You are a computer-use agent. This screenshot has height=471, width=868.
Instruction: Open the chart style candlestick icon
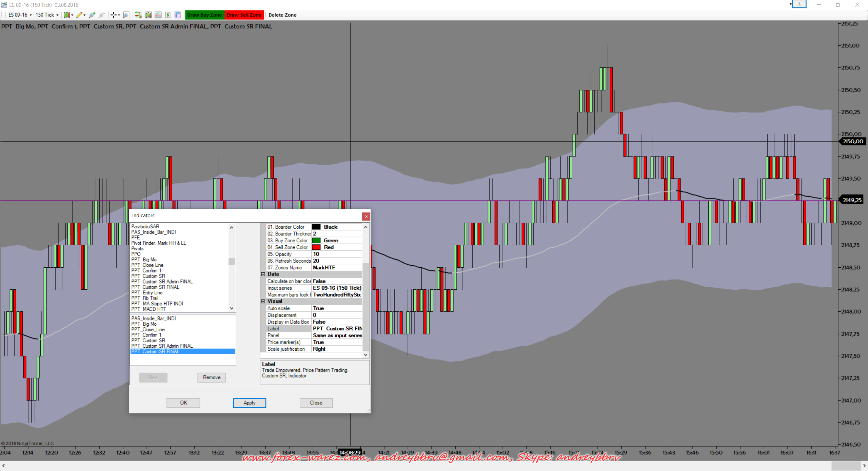coord(67,15)
